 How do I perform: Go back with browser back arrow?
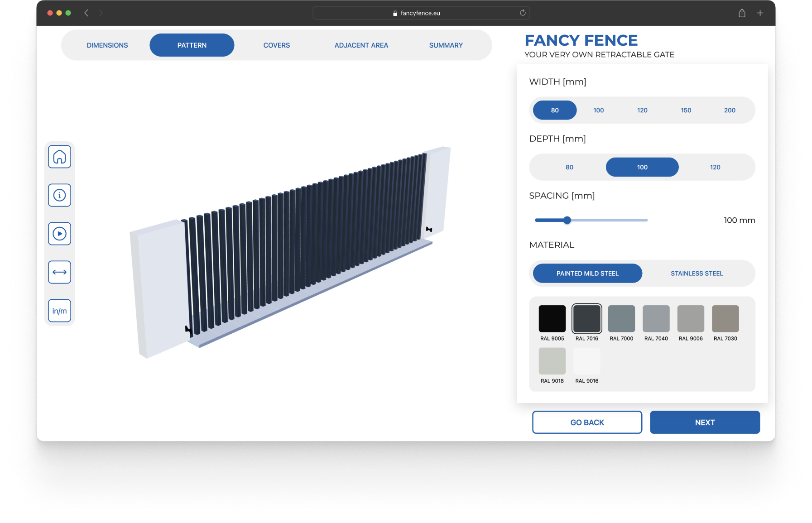point(86,13)
